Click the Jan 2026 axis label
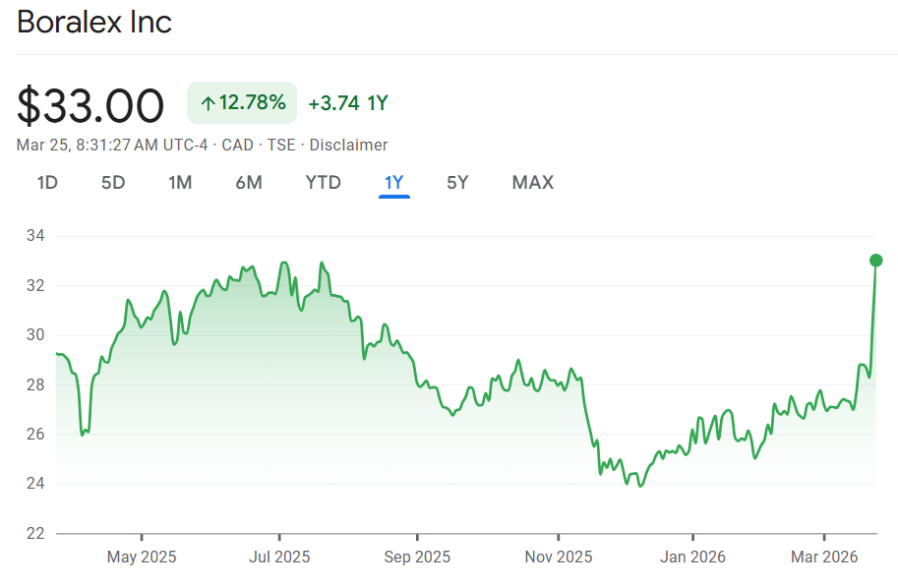The width and height of the screenshot is (898, 588). click(692, 557)
